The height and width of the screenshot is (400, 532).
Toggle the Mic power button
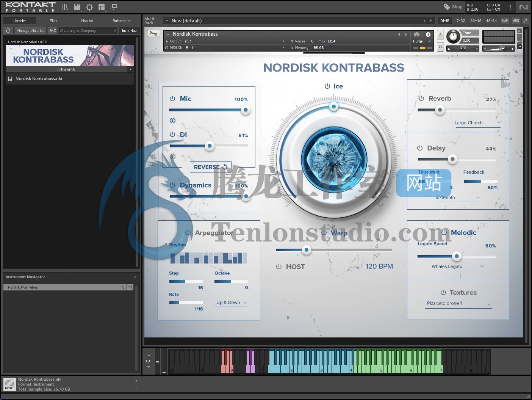[x=172, y=99]
